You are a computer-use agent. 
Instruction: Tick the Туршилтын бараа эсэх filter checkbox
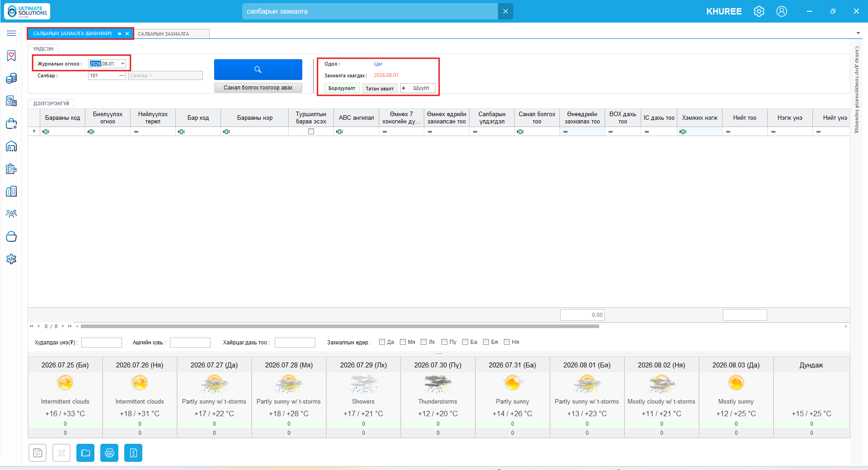point(311,132)
